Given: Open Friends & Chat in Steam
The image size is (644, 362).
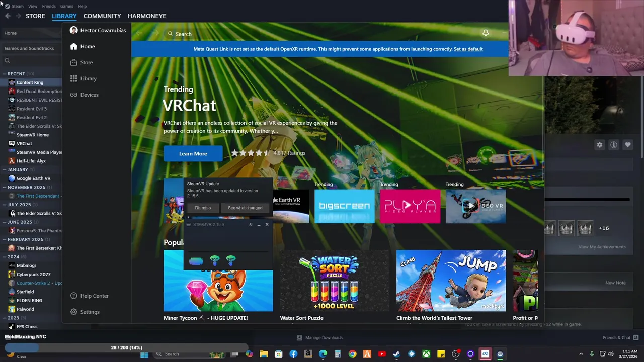Looking at the screenshot, I should 621,338.
